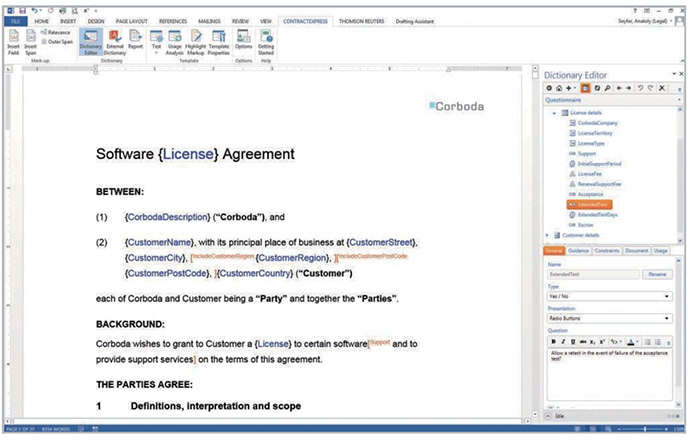
Task: Click the Getting Started help icon
Action: coord(266,42)
